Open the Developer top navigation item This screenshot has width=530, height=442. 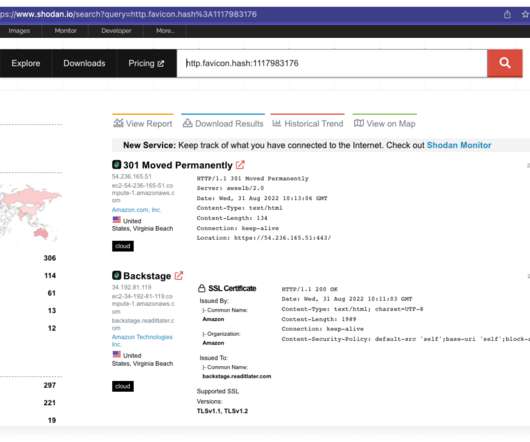tap(116, 31)
